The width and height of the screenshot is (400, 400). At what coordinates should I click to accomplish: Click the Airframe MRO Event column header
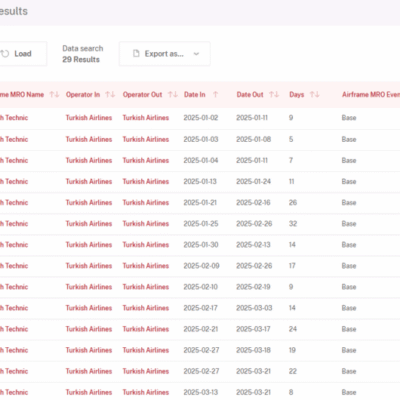click(371, 95)
